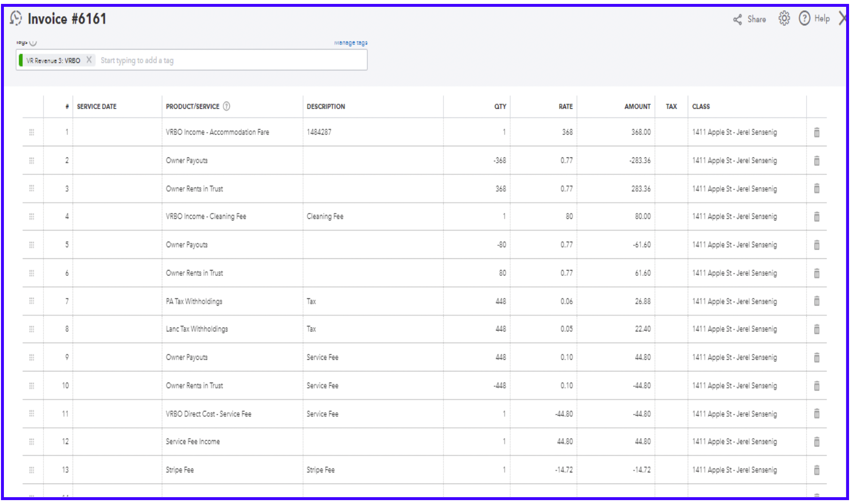Click the Service Date column header
The image size is (851, 504).
[x=97, y=106]
